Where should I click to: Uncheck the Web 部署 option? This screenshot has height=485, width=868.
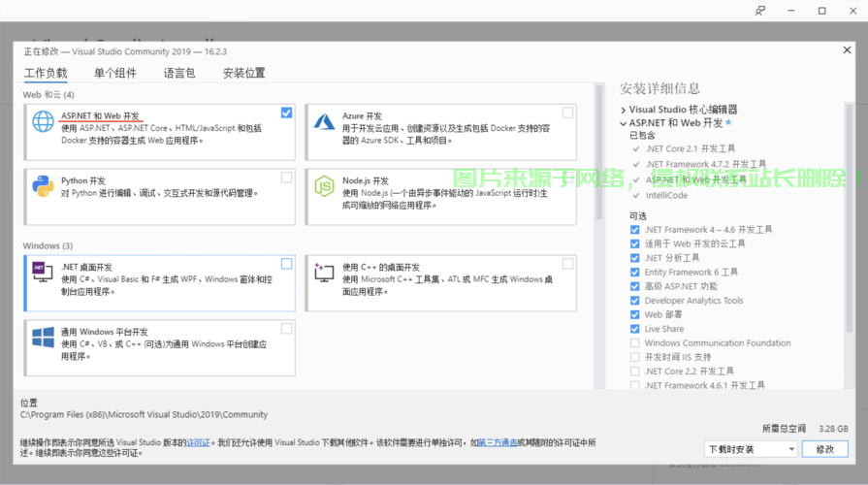pos(635,314)
